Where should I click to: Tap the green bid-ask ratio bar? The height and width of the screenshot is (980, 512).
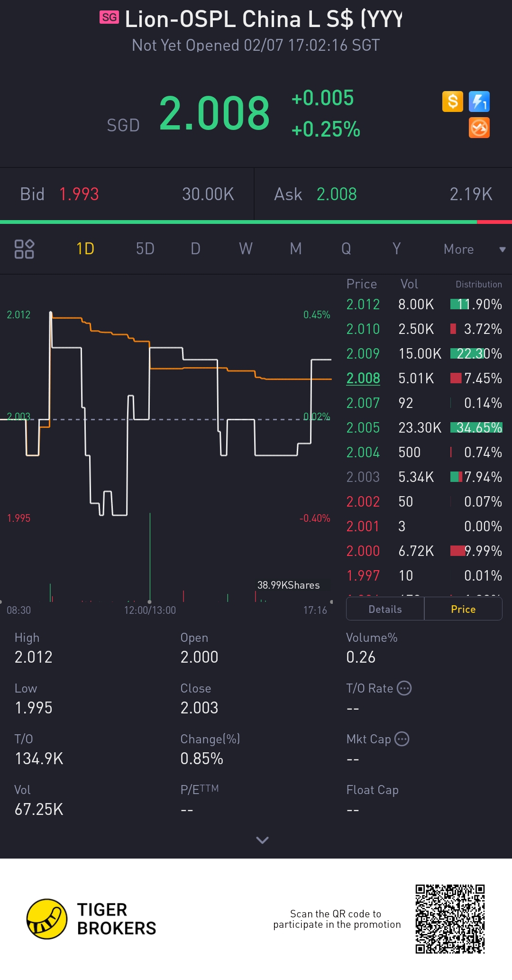(x=237, y=222)
